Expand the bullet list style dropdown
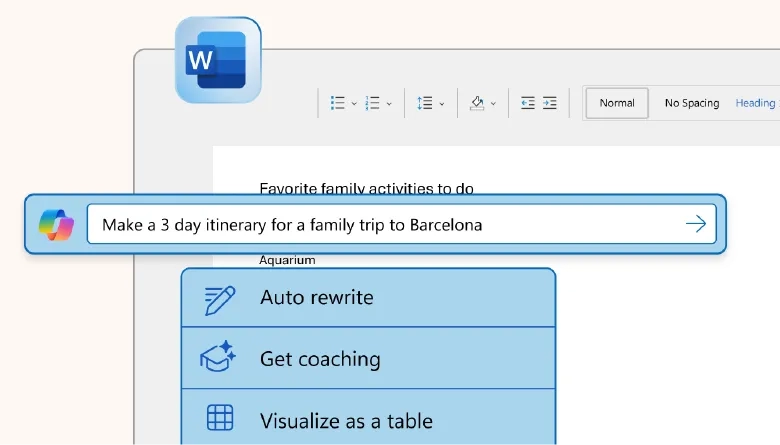The height and width of the screenshot is (445, 780). click(x=354, y=104)
